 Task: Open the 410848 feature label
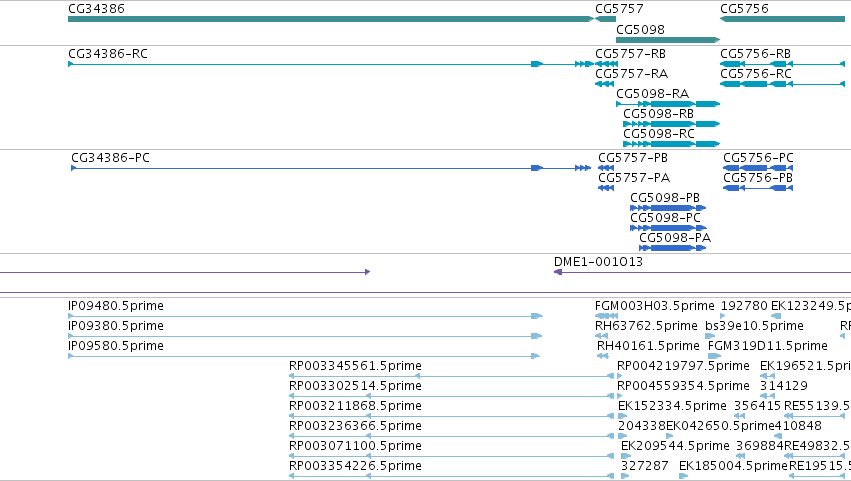[x=798, y=427]
